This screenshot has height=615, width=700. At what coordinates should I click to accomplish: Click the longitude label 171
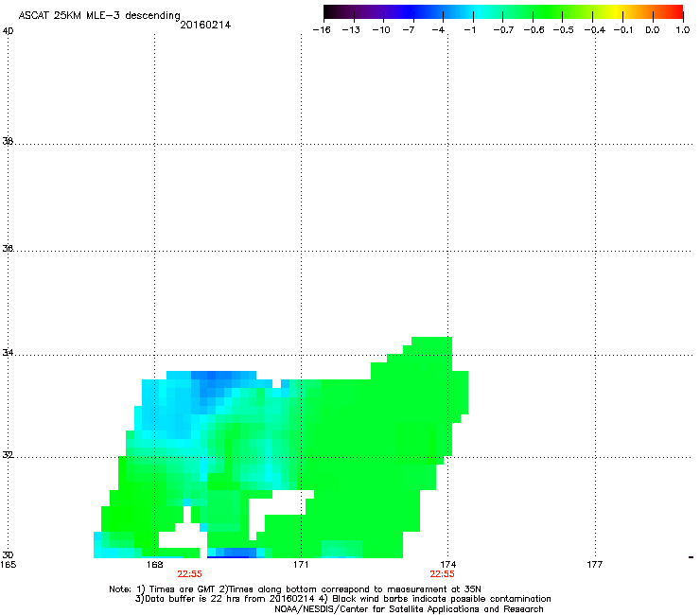pyautogui.click(x=301, y=565)
